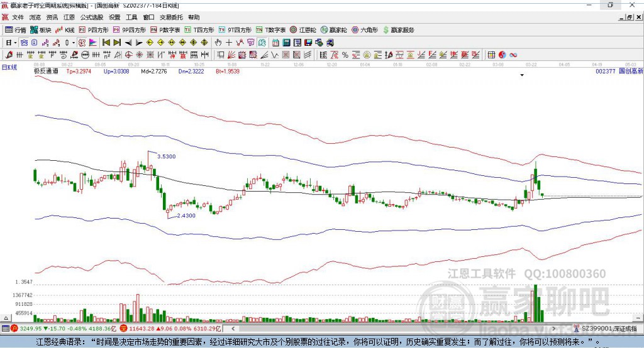Viewport: 644px width, 348px height.
Task: Click horizontal scrollbar left arrow
Action: pyautogui.click(x=233, y=329)
